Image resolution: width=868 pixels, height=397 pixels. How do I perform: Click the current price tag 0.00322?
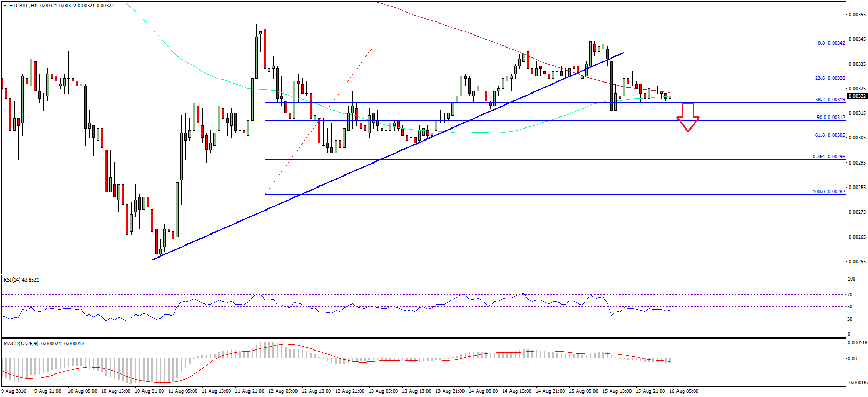(857, 96)
